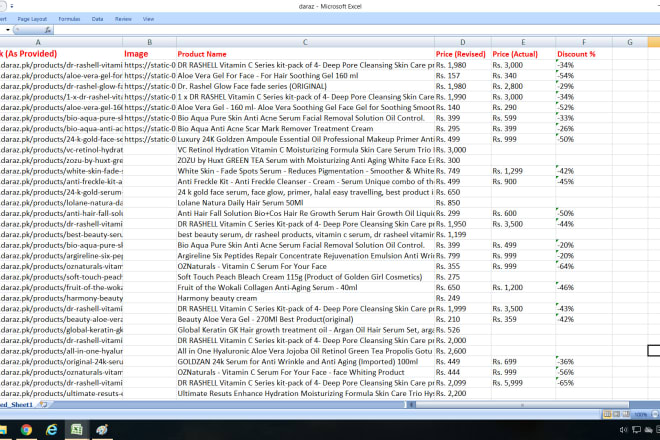Click the Price (Revised) header cell
This screenshot has height=440, width=660.
pos(463,54)
